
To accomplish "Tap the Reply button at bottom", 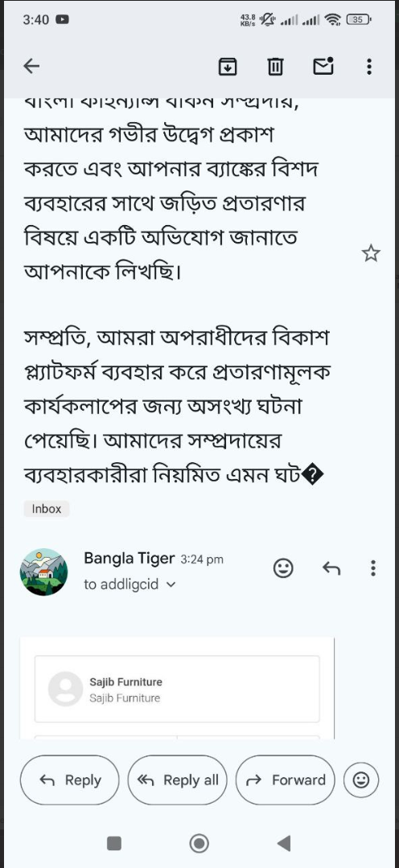I will [x=70, y=780].
